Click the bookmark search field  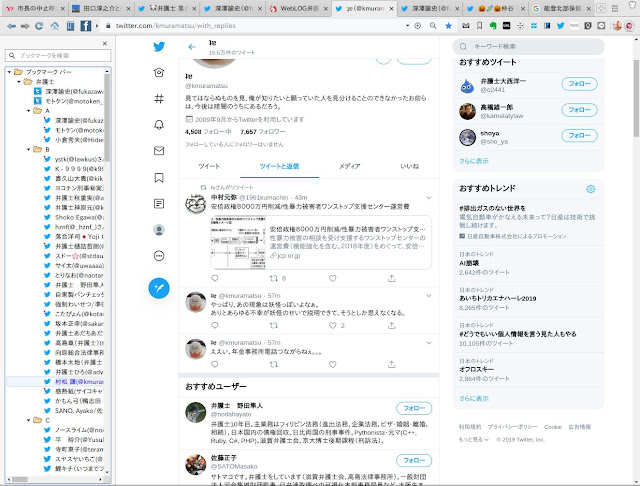pos(58,55)
